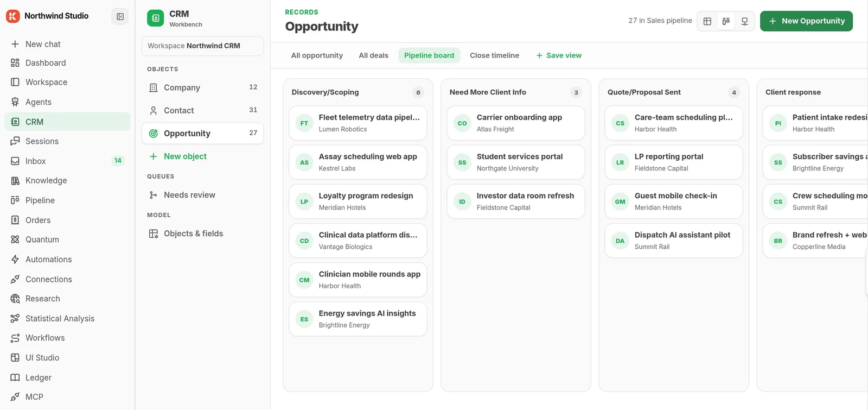The image size is (868, 410).
Task: Open the Inbox with 14 items
Action: pos(67,161)
